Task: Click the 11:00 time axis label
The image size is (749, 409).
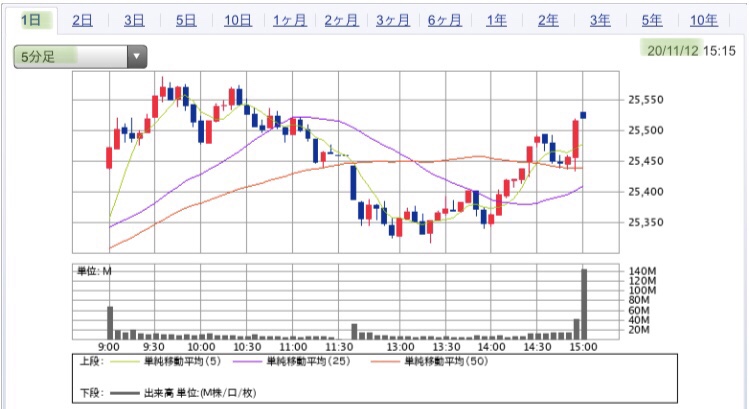Action: coord(293,347)
